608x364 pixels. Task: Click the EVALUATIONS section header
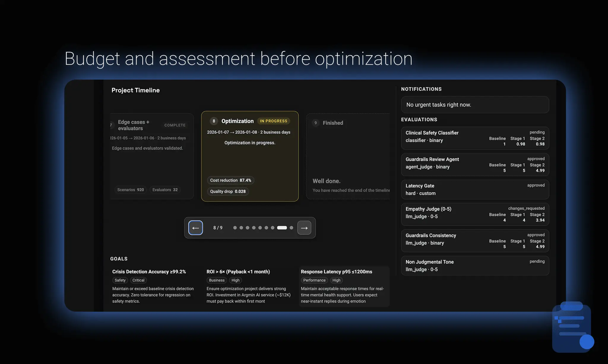click(419, 120)
